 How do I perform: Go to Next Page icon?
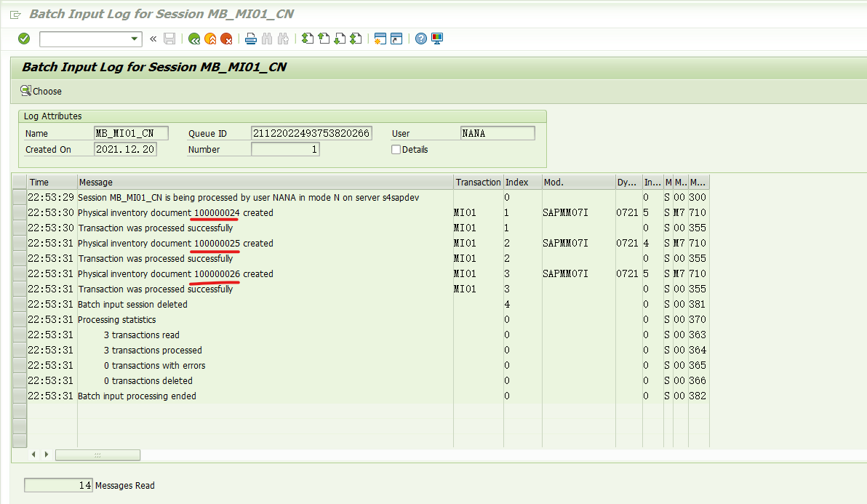point(340,39)
